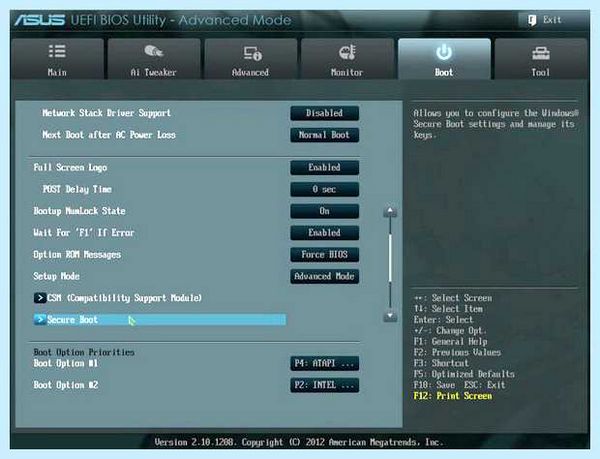
Task: Click the Ai Tweaker tab icon
Action: 154,50
